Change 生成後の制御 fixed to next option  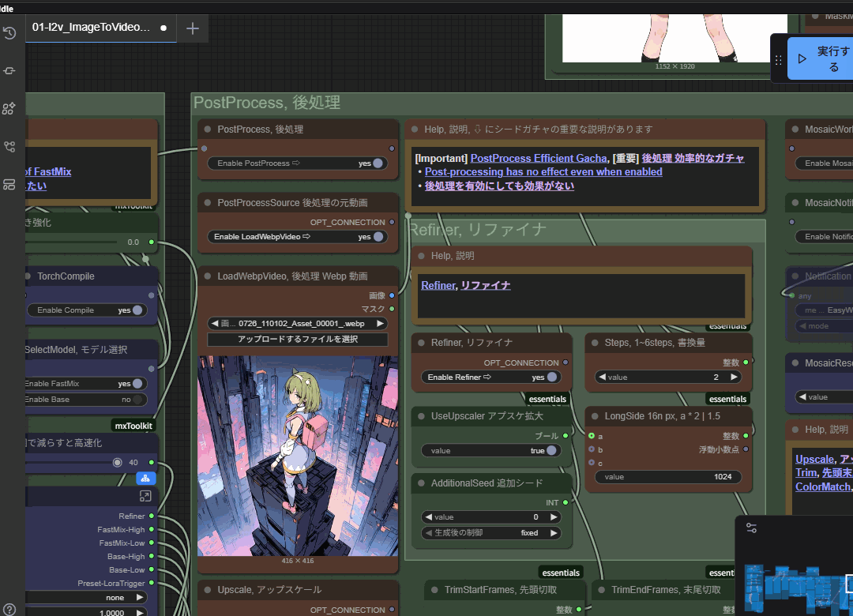tap(554, 533)
